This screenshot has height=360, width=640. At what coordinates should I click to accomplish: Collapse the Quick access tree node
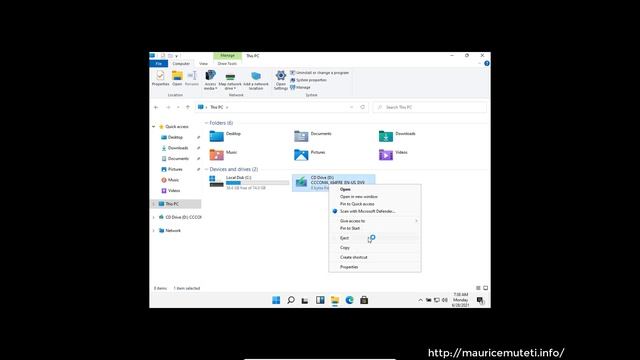click(154, 127)
